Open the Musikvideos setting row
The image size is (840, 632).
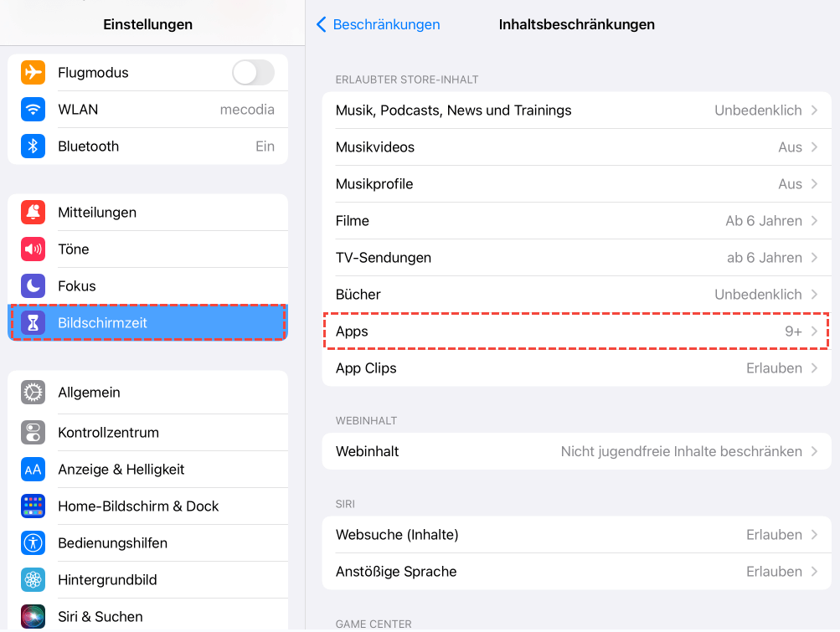[x=575, y=147]
